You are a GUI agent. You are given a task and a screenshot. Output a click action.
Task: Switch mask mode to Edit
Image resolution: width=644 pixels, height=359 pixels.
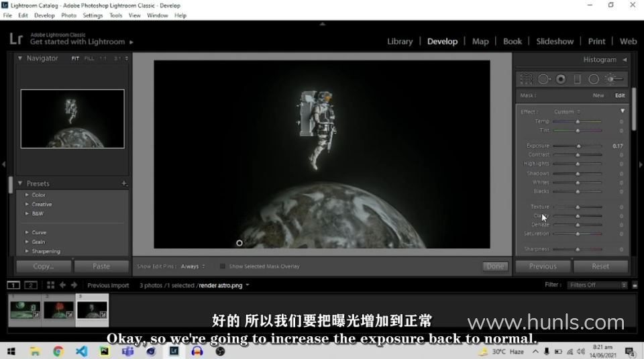620,95
